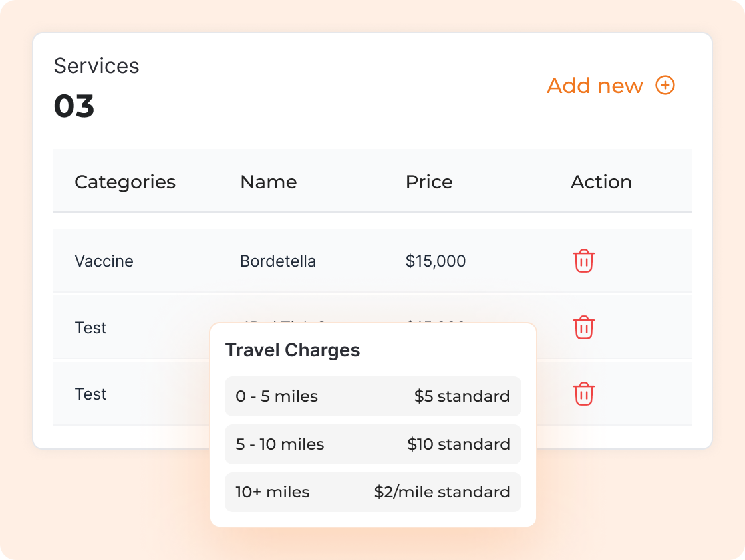Click the Travel Charges heading
The width and height of the screenshot is (745, 560).
[x=293, y=350]
